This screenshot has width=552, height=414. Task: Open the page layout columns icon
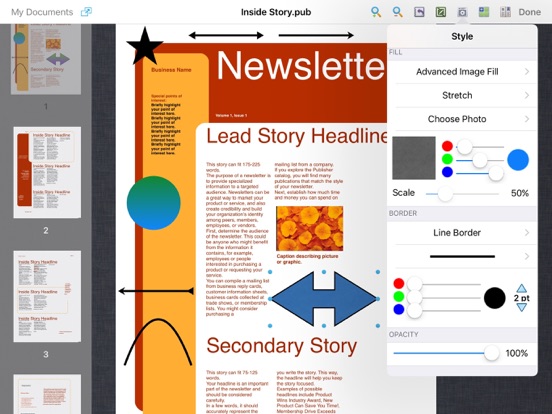505,12
